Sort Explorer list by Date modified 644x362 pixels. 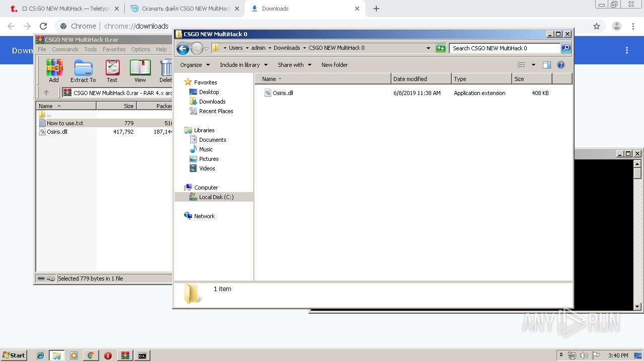pyautogui.click(x=421, y=79)
